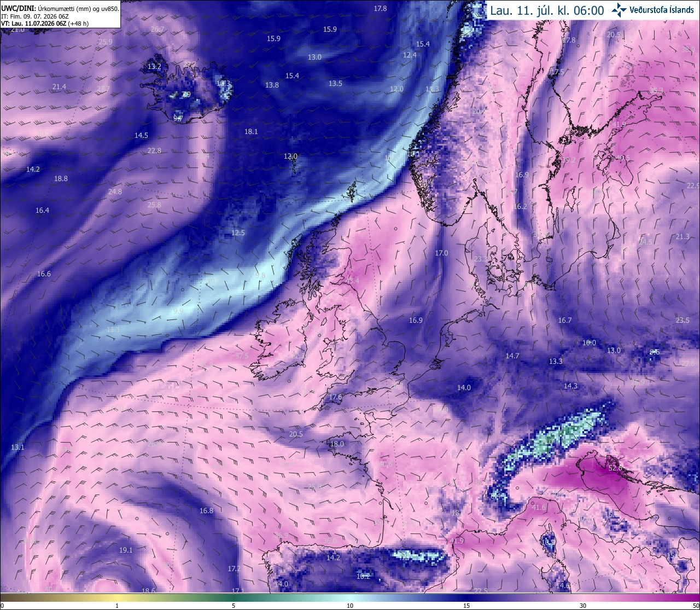Select the 18.1 value label south of Iceland
This screenshot has height=610, width=700.
click(251, 132)
